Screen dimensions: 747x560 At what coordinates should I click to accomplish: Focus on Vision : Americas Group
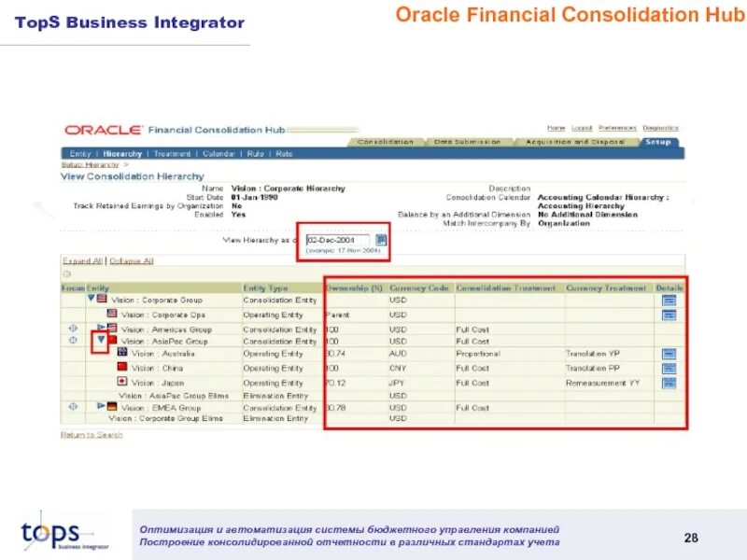73,329
